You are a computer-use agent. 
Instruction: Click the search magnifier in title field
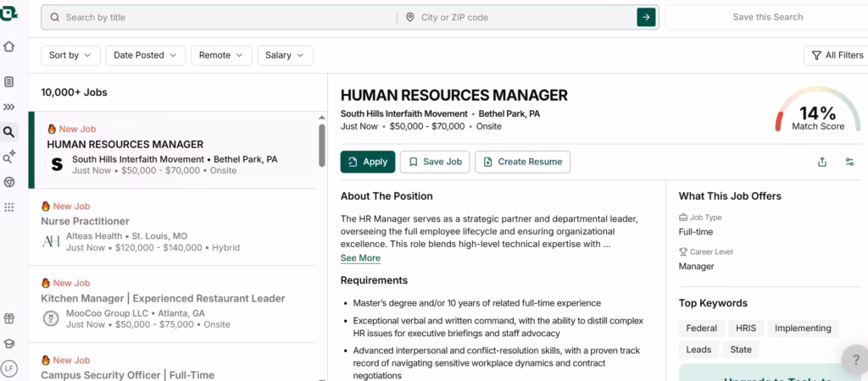point(55,17)
